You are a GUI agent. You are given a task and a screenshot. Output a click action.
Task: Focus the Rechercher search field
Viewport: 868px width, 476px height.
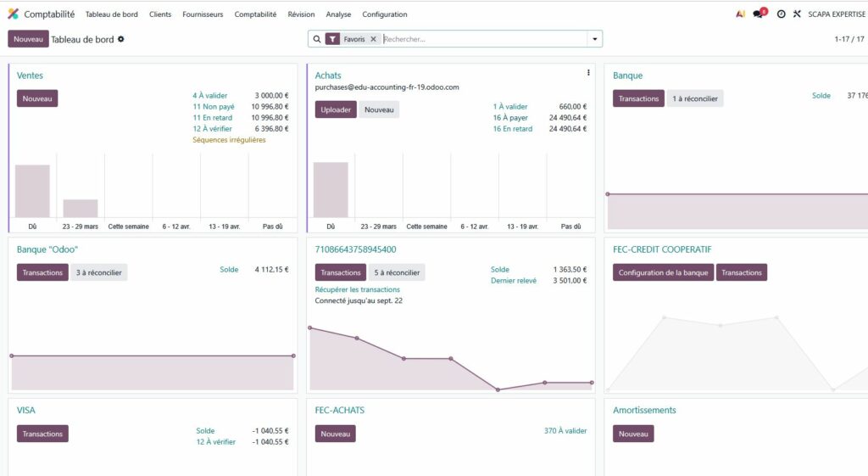[x=483, y=39]
